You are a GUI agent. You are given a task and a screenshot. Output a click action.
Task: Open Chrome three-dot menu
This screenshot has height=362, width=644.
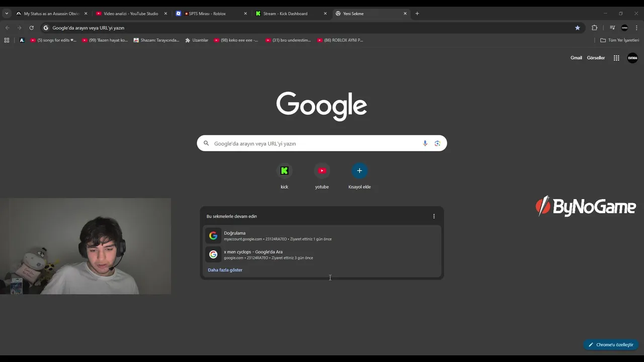tap(636, 28)
